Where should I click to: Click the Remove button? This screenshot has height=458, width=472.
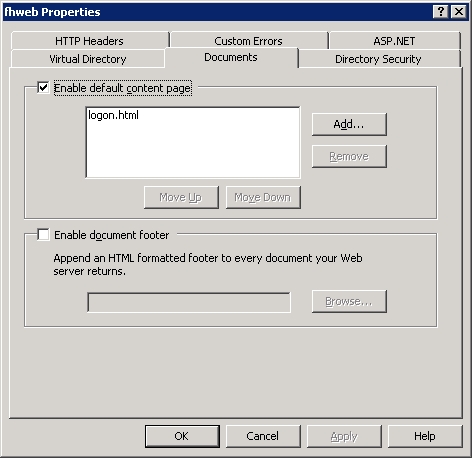[x=349, y=156]
